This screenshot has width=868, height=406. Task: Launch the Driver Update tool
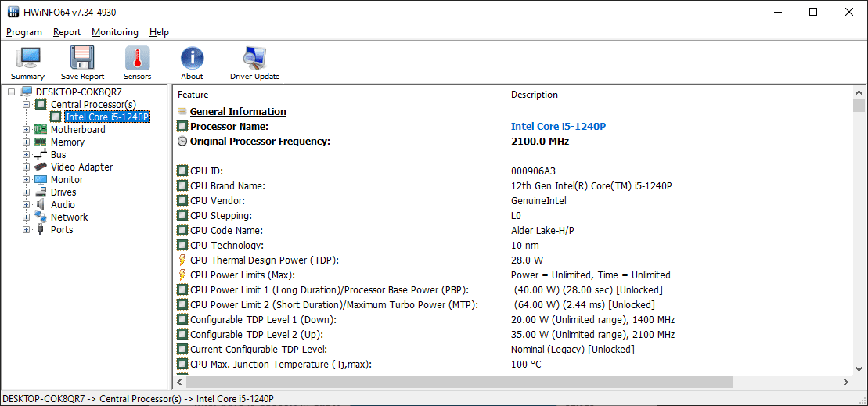click(254, 63)
